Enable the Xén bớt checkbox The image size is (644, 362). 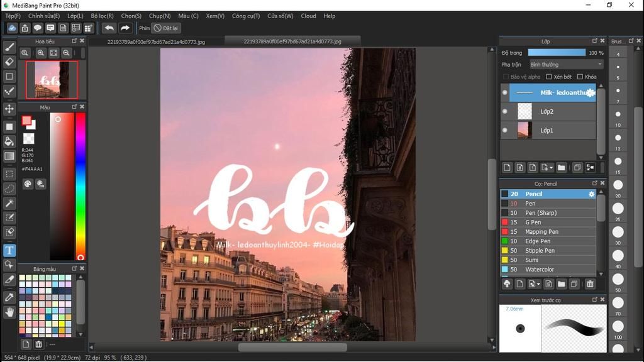pyautogui.click(x=548, y=77)
